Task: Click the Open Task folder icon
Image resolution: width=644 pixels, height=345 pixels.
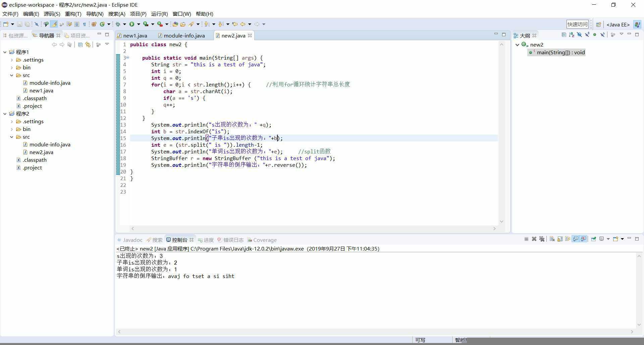Action: click(183, 24)
